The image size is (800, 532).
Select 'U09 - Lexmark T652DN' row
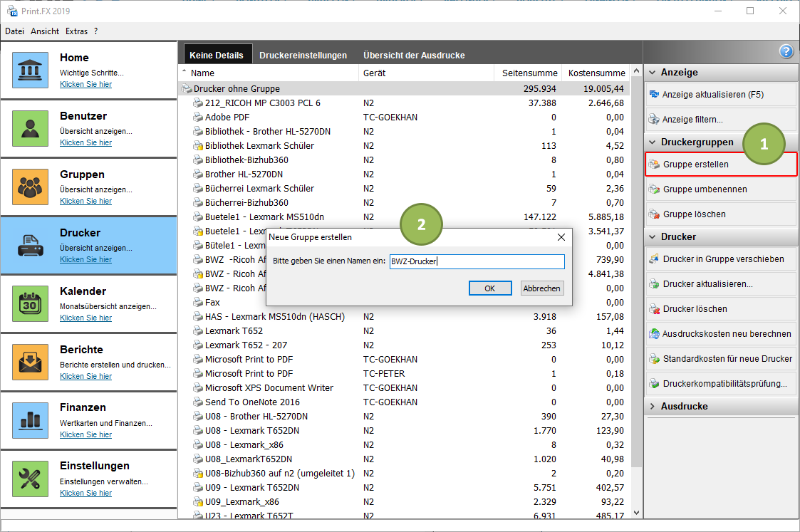point(404,488)
